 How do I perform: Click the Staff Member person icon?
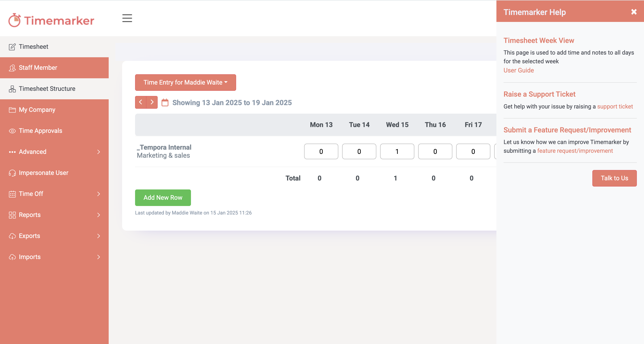point(12,68)
